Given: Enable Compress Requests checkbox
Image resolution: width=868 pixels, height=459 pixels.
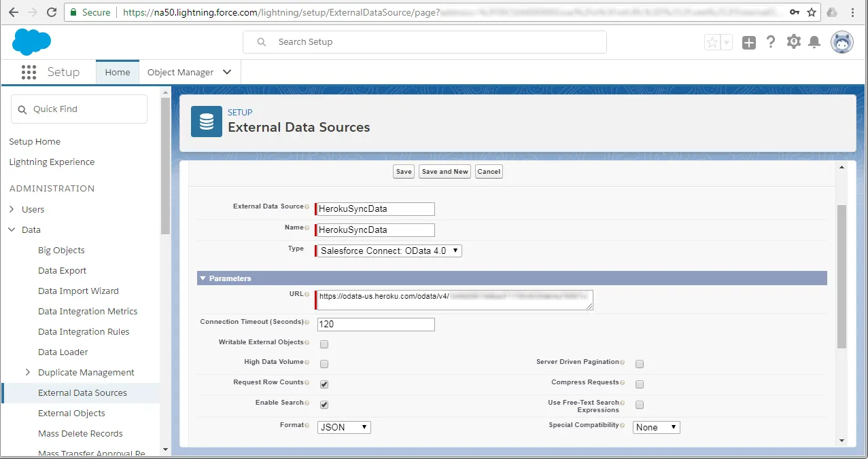Looking at the screenshot, I should click(640, 384).
